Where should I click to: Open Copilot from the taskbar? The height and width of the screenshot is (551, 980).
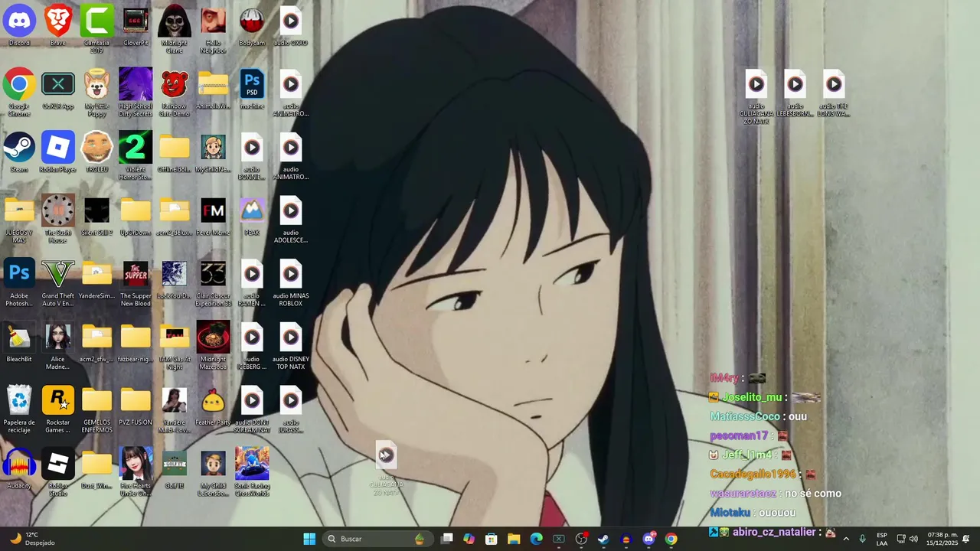469,539
